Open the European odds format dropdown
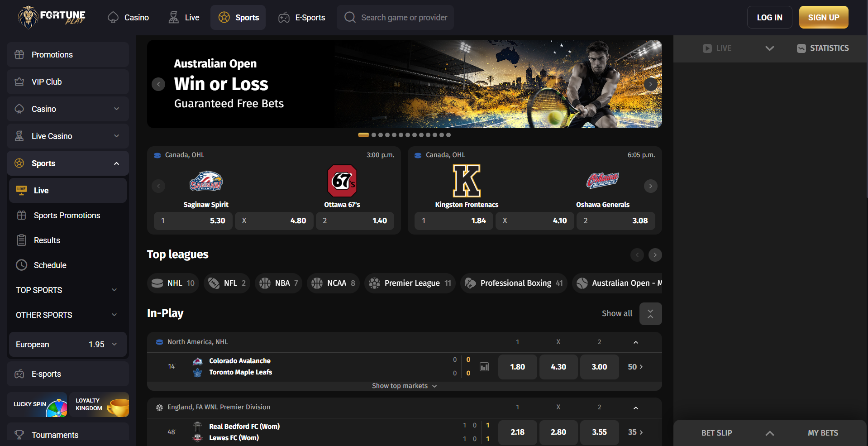Image resolution: width=868 pixels, height=446 pixels. [114, 345]
